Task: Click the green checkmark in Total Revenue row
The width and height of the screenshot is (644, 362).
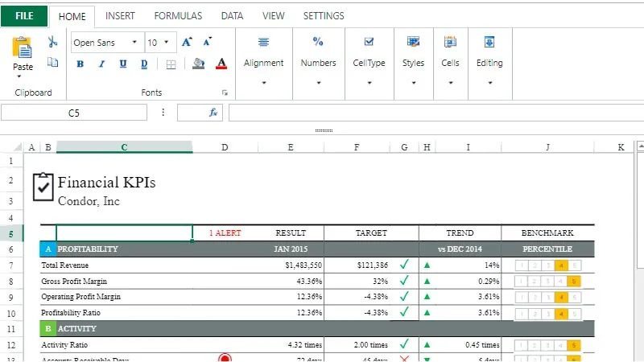Action: click(404, 265)
